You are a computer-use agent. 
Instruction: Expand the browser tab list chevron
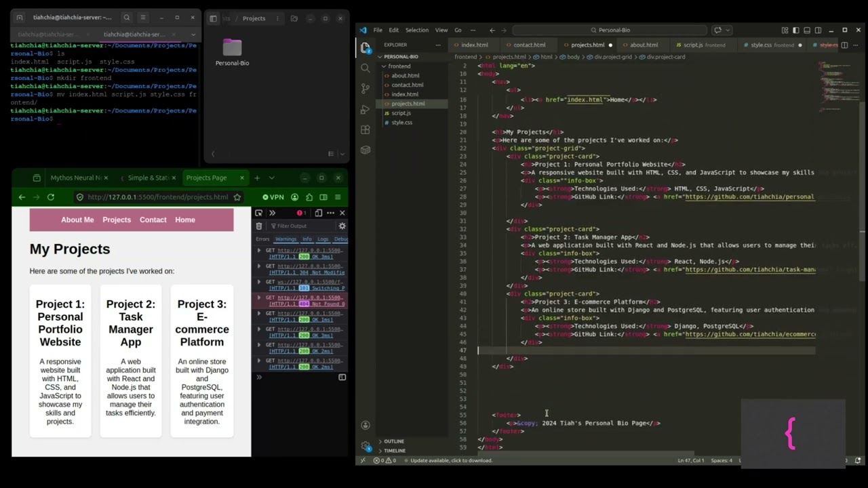click(271, 178)
